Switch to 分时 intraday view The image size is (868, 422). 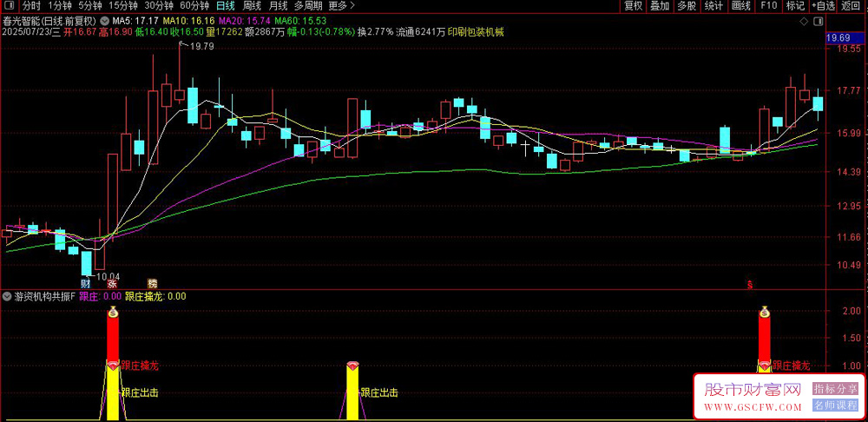[x=31, y=6]
